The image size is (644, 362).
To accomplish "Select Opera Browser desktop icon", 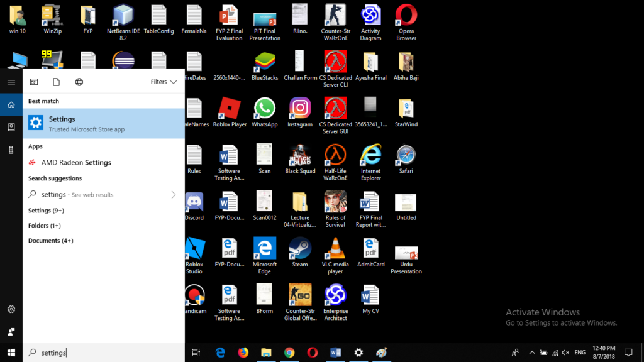I will pos(406,23).
